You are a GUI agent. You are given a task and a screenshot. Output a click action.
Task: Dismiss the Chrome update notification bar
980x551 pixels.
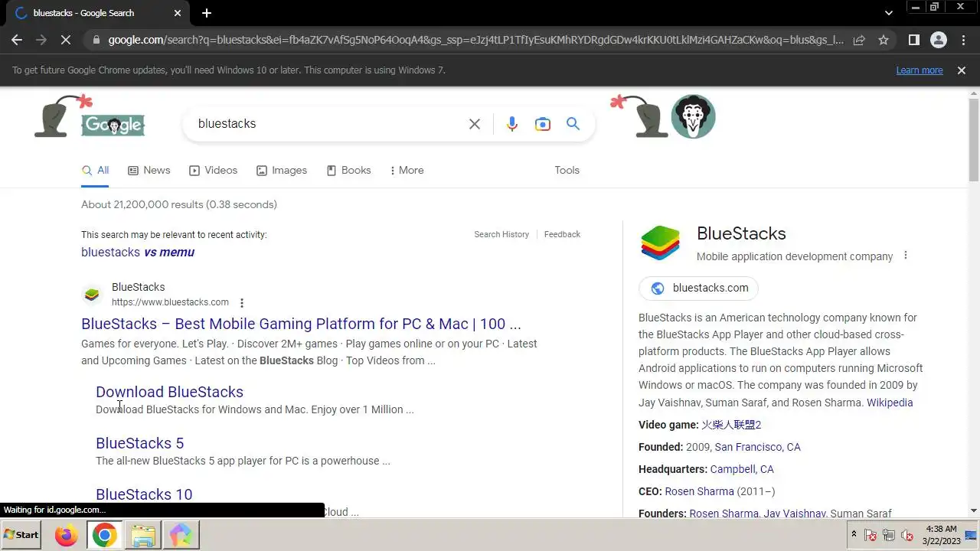pos(962,70)
